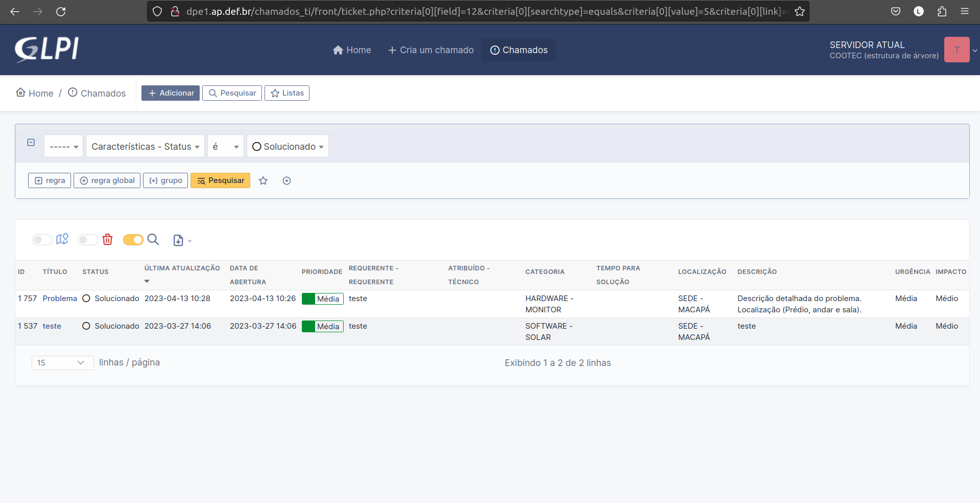Click the Adicionar button
The height and width of the screenshot is (503, 980).
[171, 93]
